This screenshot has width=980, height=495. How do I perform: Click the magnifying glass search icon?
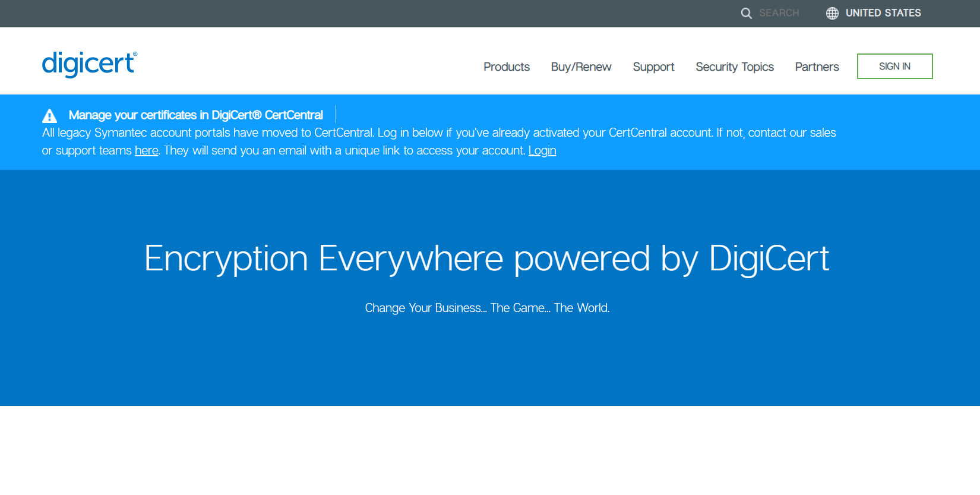(746, 13)
